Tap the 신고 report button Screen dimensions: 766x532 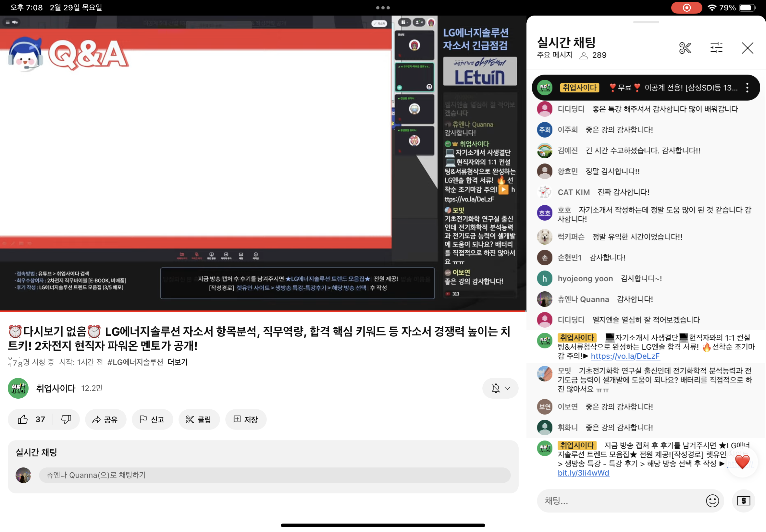[153, 419]
